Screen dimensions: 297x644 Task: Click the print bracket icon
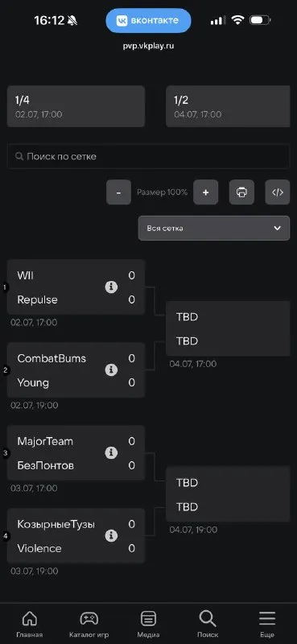click(241, 192)
